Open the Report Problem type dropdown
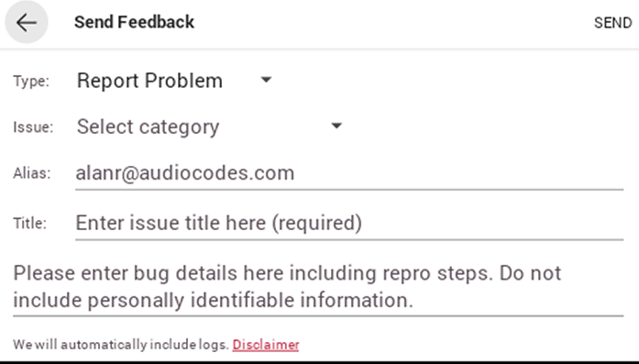Image resolution: width=639 pixels, height=364 pixels. [173, 81]
